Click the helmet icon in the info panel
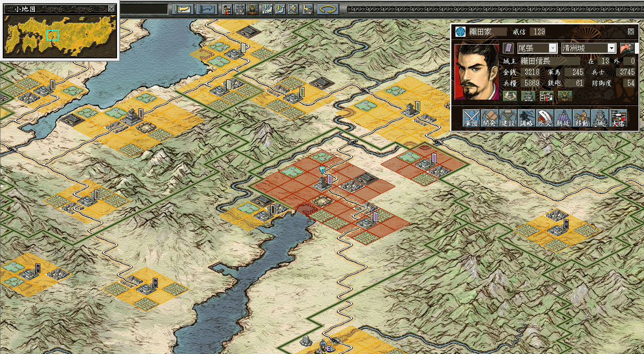Image resolution: width=644 pixels, height=354 pixels. click(565, 96)
